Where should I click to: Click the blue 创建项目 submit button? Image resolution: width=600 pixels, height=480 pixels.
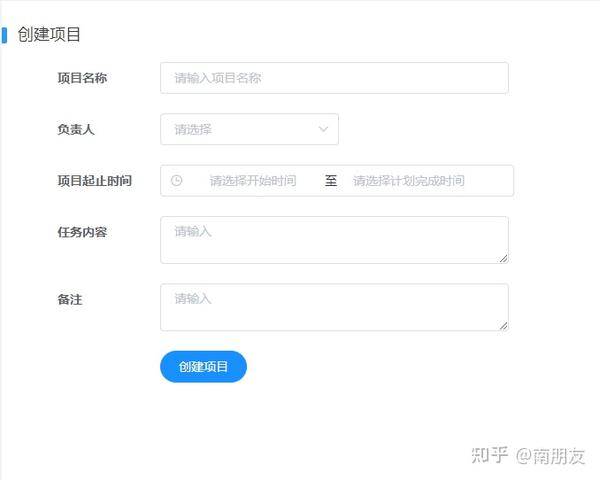pyautogui.click(x=203, y=367)
